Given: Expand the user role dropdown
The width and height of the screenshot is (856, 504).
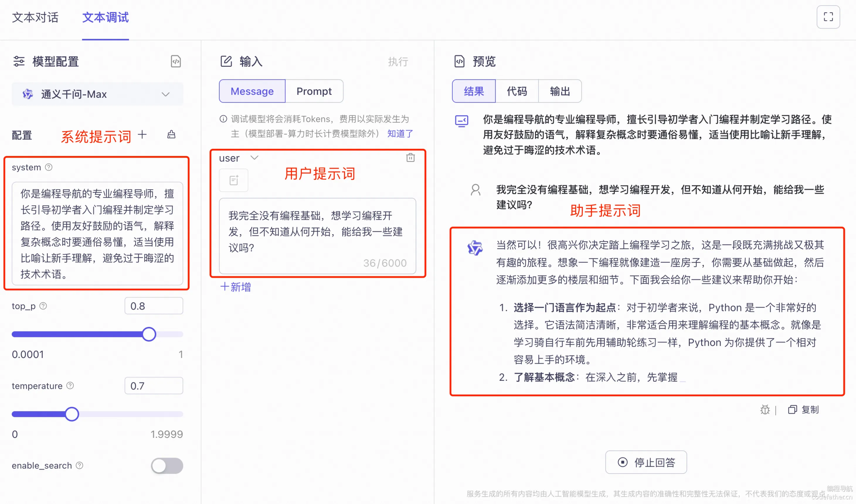Looking at the screenshot, I should pos(254,158).
